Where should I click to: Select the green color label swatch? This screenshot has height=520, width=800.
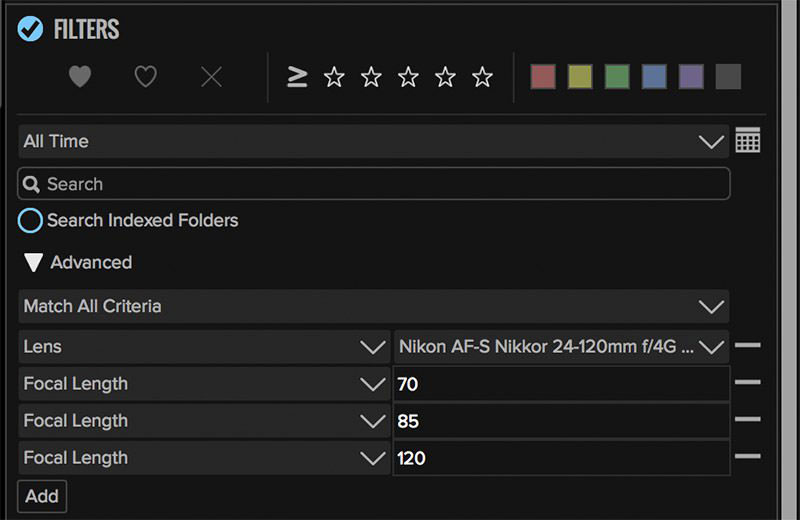coord(617,77)
